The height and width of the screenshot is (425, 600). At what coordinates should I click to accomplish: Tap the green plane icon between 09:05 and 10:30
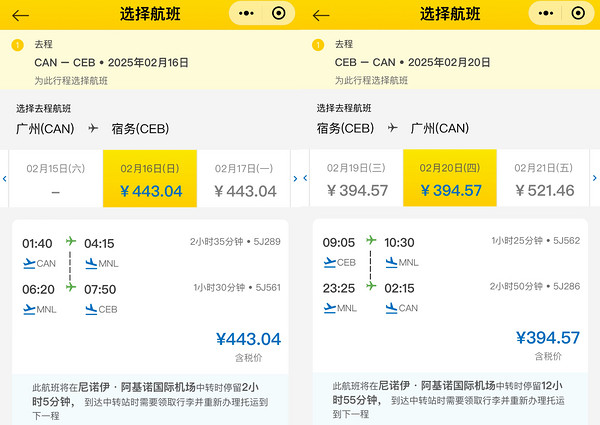371,240
